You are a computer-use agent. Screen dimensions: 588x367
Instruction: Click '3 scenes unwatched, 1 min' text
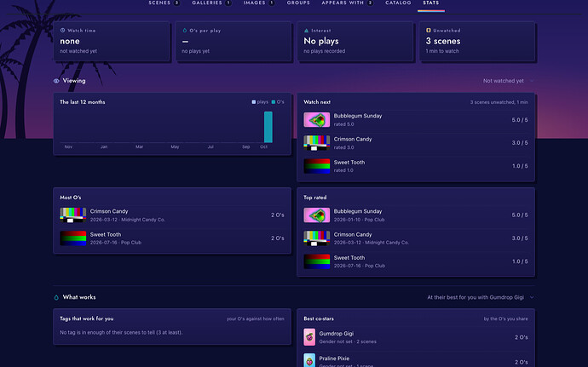[499, 102]
